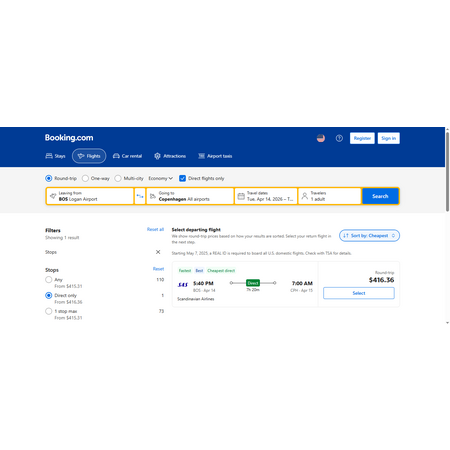Select the Round-trip radio button
450x450 pixels.
[49, 178]
